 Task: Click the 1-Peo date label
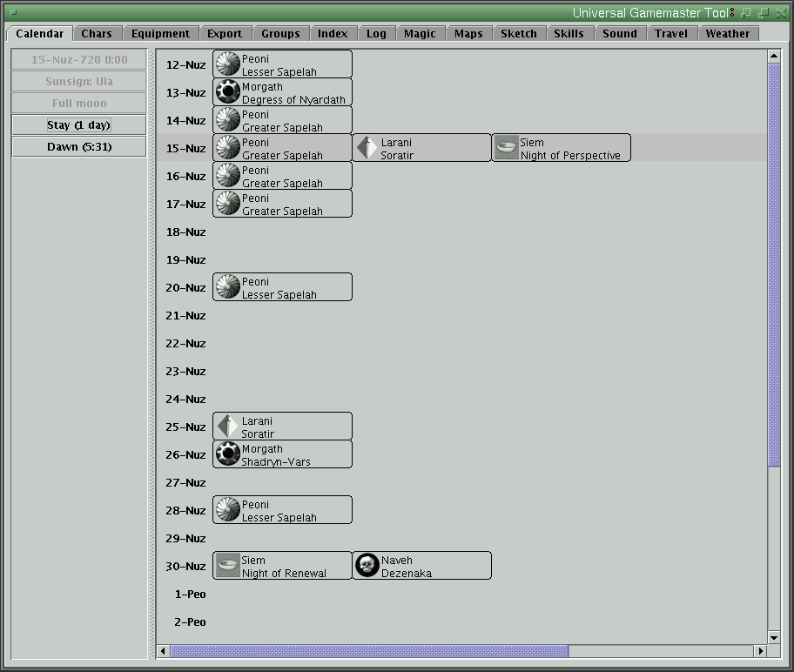click(191, 594)
